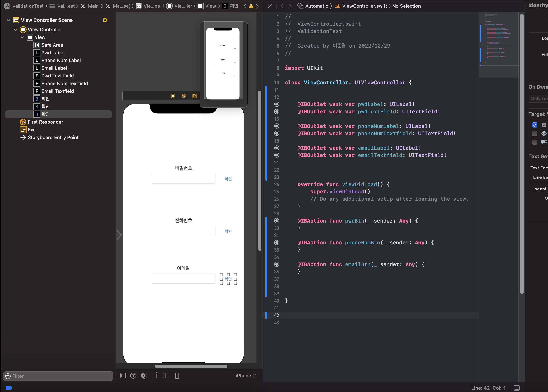Click the pwdLabel outlet connection circle
Screen dimensions: 548x392
(x=277, y=104)
